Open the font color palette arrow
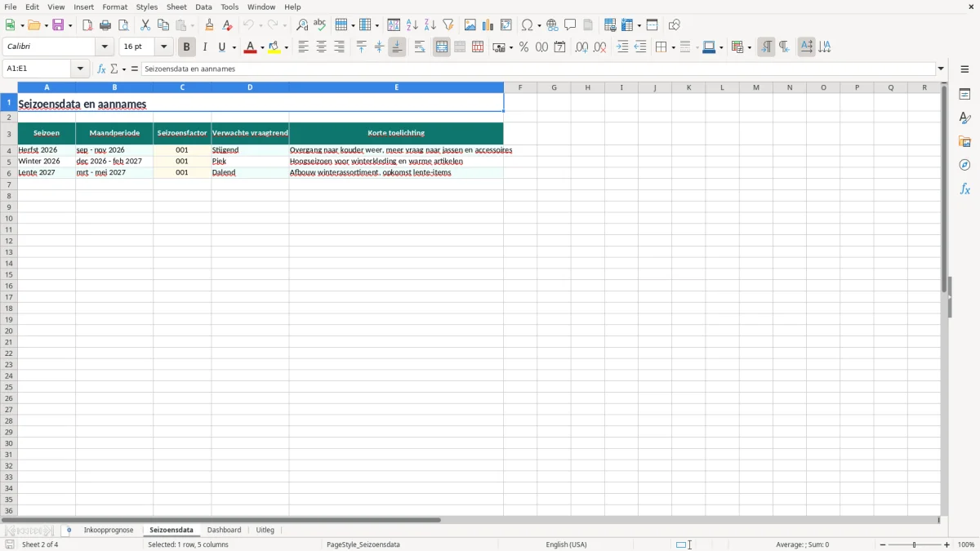The width and height of the screenshot is (980, 551). coord(261,47)
